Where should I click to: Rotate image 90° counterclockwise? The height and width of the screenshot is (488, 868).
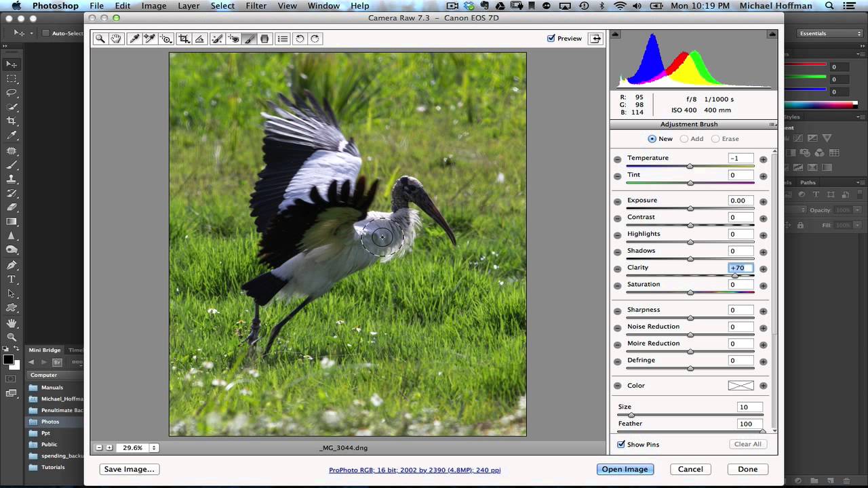[300, 39]
